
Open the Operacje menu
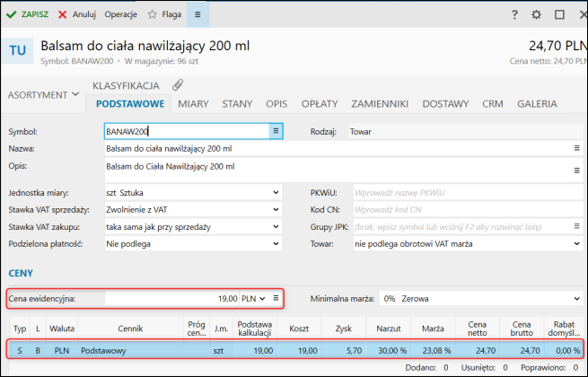click(x=121, y=14)
